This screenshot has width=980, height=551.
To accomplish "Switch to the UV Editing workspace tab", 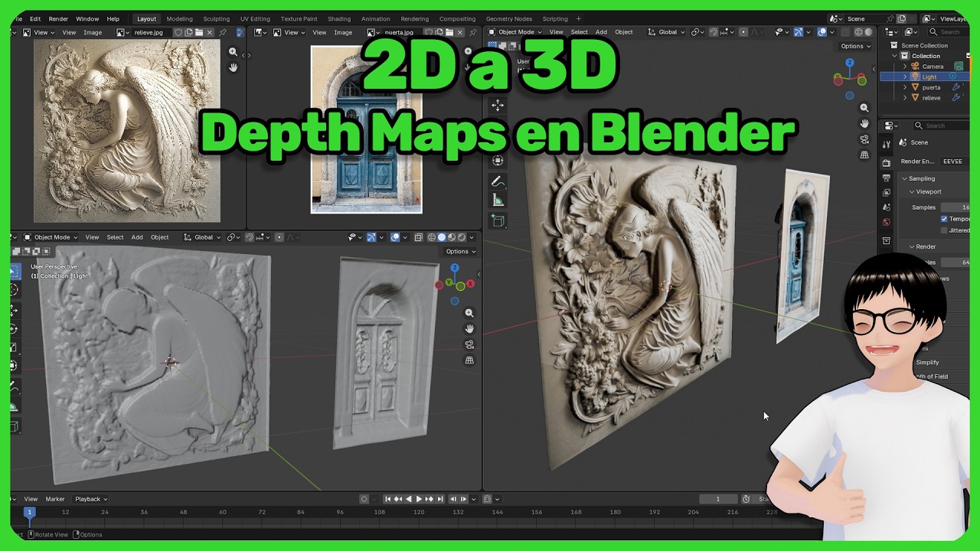I will pos(255,18).
